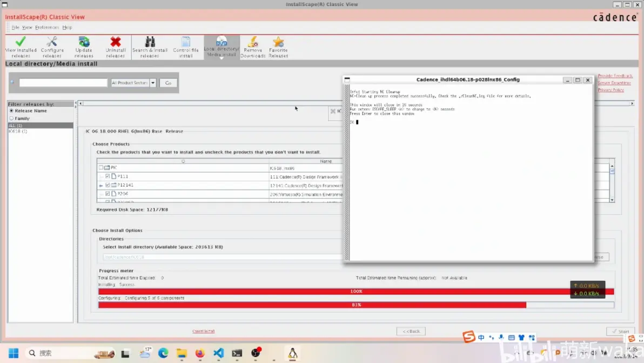Click product list scroll down arrow
The width and height of the screenshot is (644, 363).
tap(612, 200)
